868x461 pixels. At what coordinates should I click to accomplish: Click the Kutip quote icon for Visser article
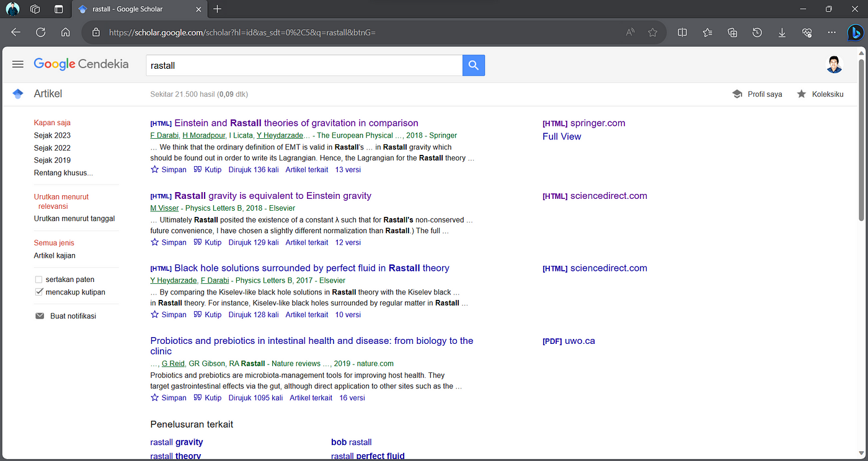coord(198,242)
